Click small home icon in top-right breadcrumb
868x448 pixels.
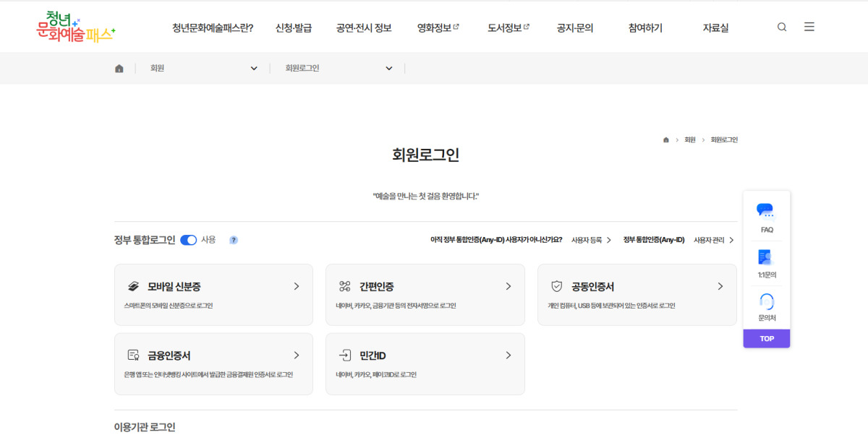point(666,140)
